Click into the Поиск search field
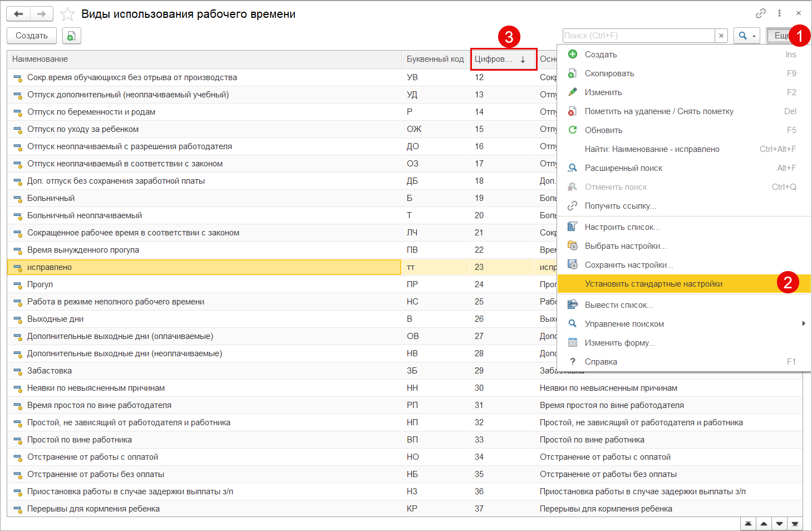812x531 pixels. tap(638, 36)
